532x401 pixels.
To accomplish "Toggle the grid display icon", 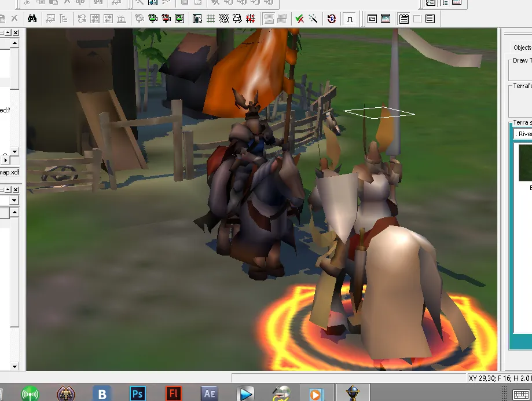I will pos(211,19).
